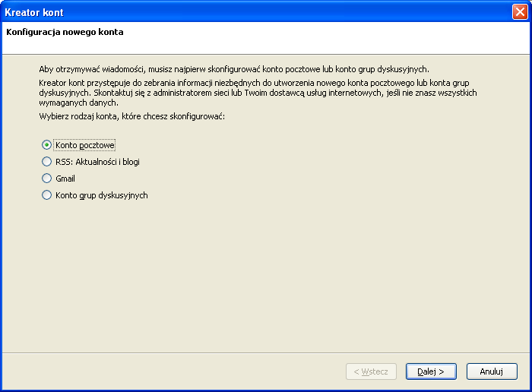Click the 'Konto pocztowe' label text

pos(85,145)
